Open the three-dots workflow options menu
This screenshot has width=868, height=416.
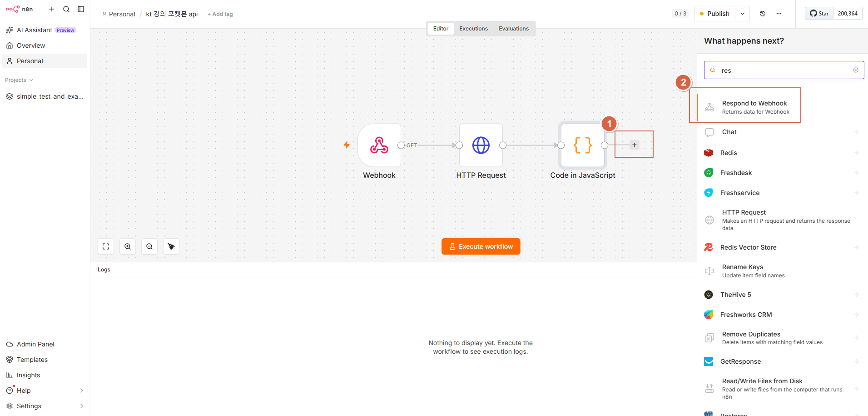coord(779,14)
